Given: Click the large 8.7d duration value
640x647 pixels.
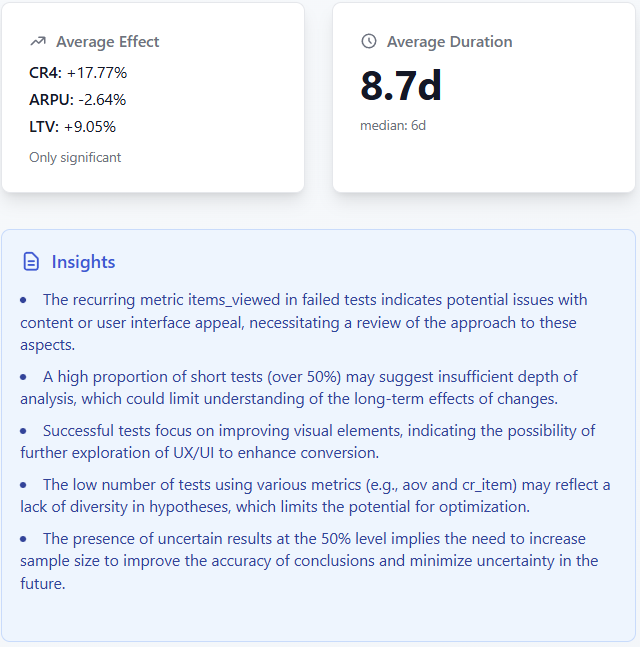Looking at the screenshot, I should pyautogui.click(x=401, y=87).
